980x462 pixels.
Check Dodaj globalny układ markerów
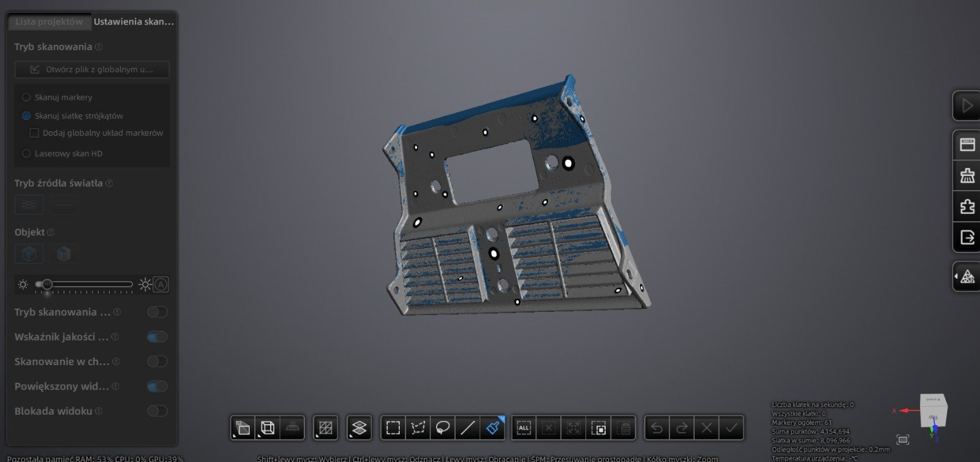pos(34,133)
